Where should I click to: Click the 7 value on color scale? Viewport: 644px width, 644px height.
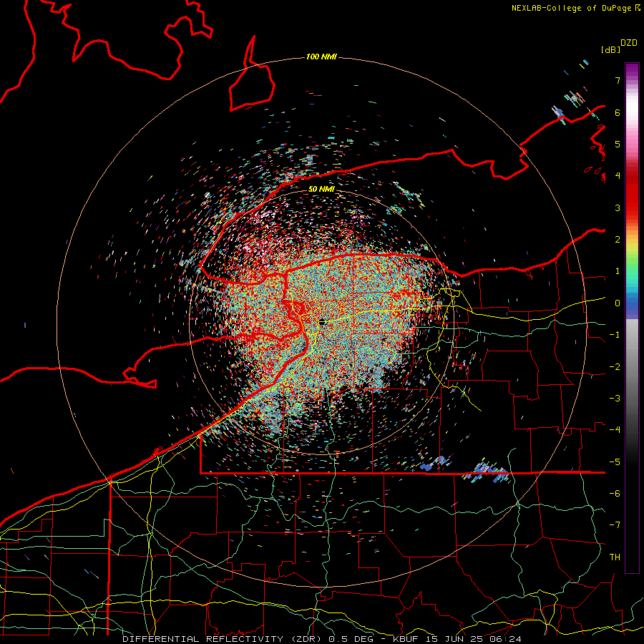pos(618,80)
